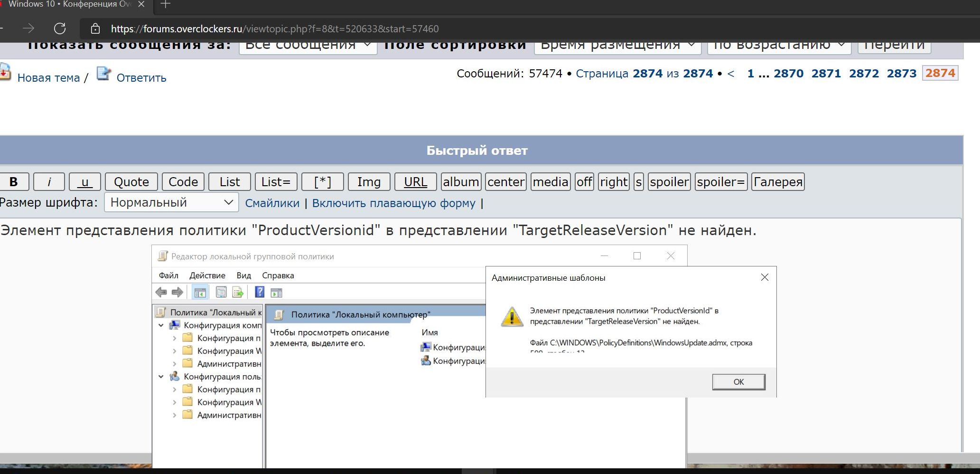Viewport: 980px width, 474px height.
Task: Click the Export list toolbar icon
Action: click(238, 293)
